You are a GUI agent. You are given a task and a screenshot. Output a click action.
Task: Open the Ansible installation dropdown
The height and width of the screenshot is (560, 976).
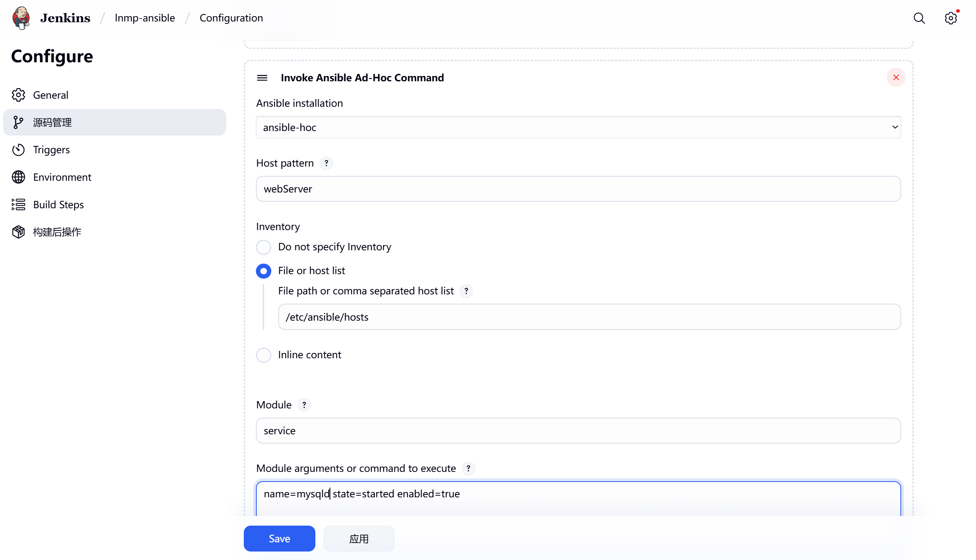tap(578, 127)
